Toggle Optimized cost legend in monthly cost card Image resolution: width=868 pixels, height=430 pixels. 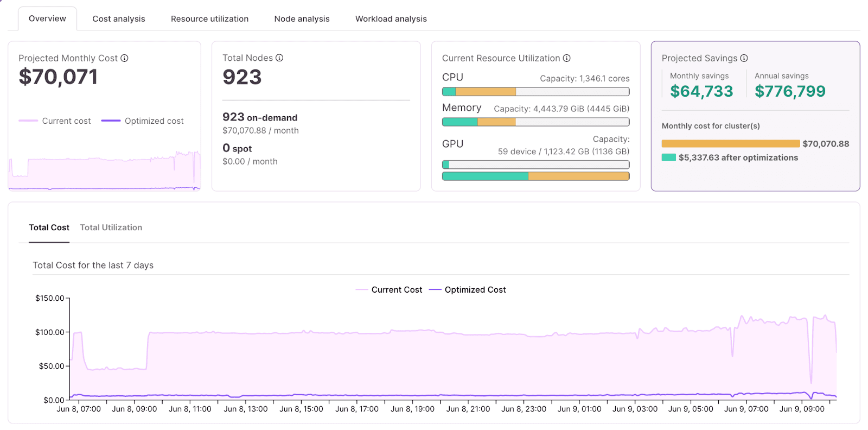click(x=142, y=121)
